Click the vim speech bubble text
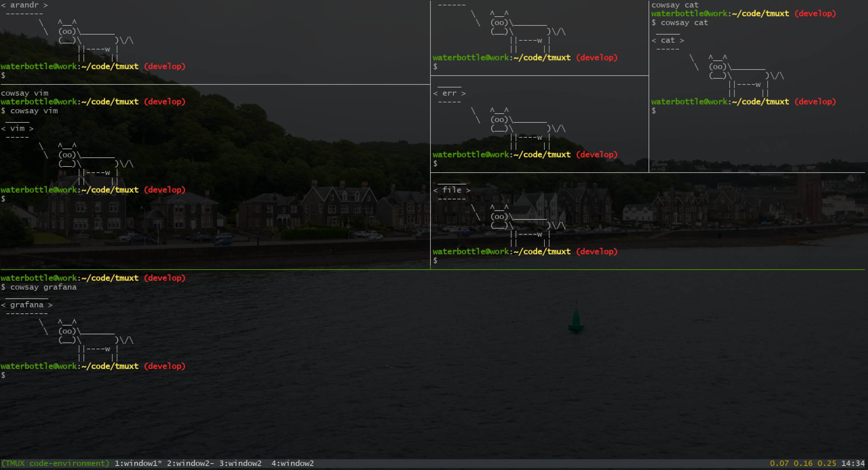 pos(17,129)
